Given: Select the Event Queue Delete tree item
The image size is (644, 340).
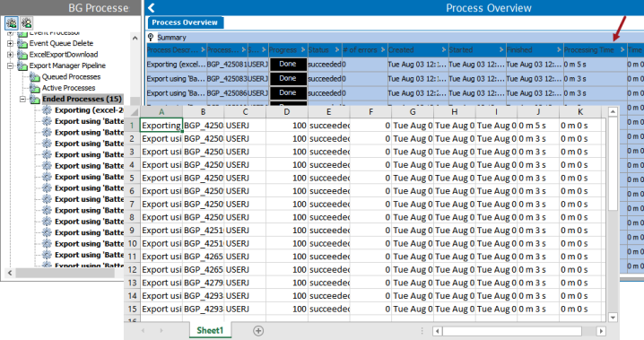Looking at the screenshot, I should pyautogui.click(x=61, y=44).
